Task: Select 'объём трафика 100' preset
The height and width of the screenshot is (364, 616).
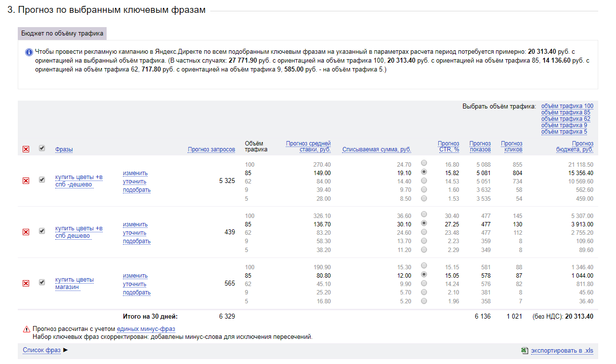Action: click(567, 106)
